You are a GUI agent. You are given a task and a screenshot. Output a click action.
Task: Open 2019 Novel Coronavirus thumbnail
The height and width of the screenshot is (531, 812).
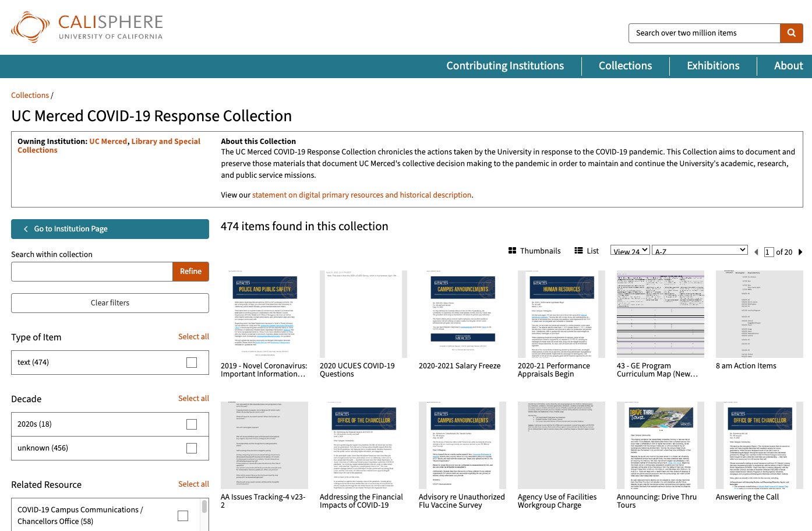coord(264,314)
